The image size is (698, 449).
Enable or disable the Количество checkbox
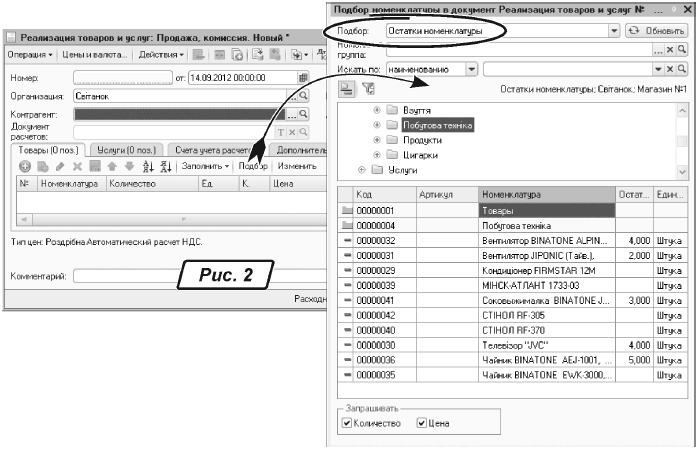(x=346, y=423)
